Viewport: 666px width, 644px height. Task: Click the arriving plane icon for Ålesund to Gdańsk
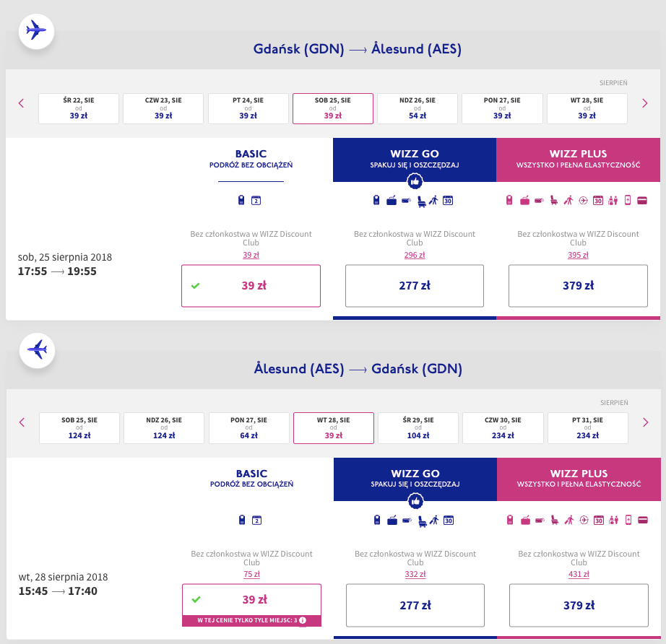click(37, 350)
